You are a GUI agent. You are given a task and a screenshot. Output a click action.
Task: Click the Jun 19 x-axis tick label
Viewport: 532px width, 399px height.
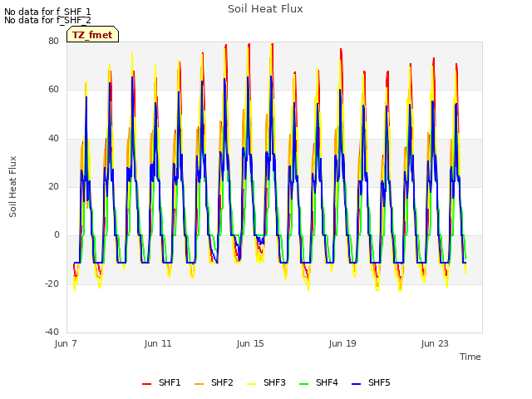click(x=342, y=343)
